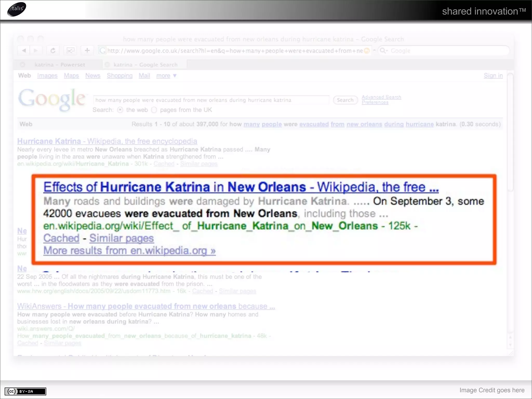Click 'new orleans' keyword link in results summary

(x=364, y=124)
